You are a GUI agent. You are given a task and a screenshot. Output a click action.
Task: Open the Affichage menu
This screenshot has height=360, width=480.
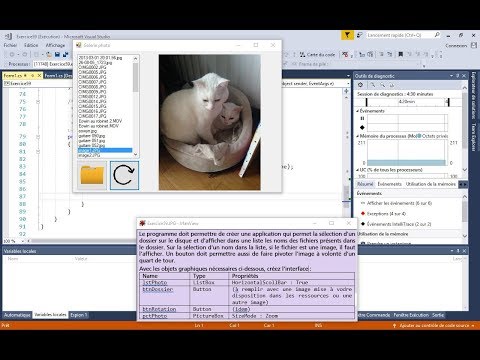[x=55, y=45]
